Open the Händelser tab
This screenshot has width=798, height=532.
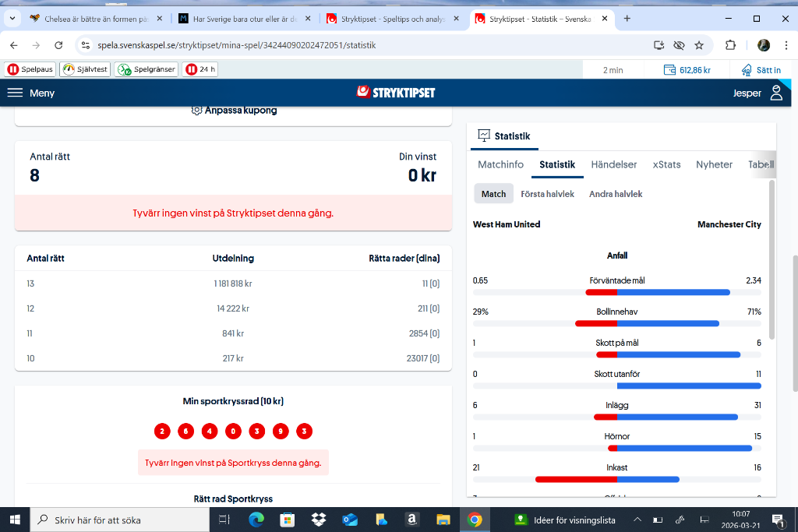tap(613, 164)
